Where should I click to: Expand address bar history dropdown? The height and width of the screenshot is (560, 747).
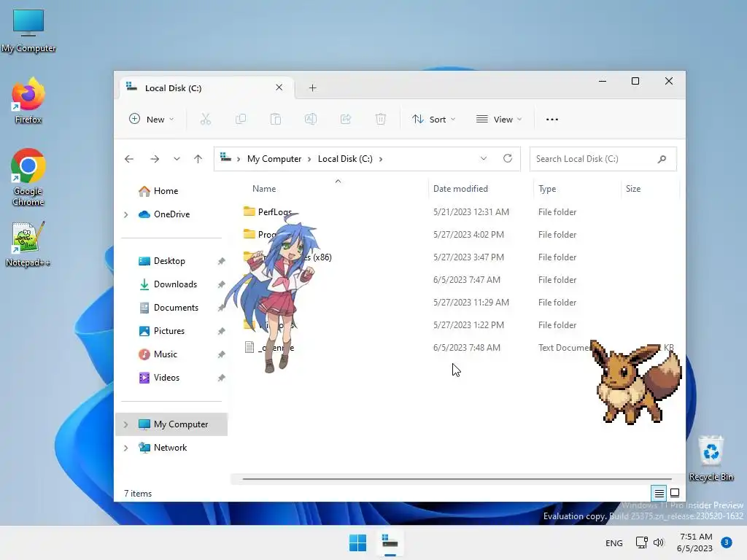[484, 158]
